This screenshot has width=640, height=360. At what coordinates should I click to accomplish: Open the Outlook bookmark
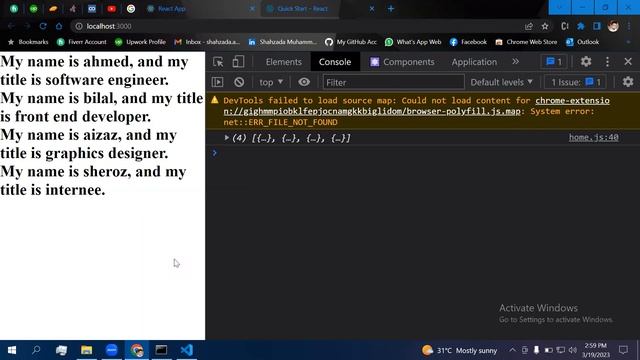[x=582, y=42]
